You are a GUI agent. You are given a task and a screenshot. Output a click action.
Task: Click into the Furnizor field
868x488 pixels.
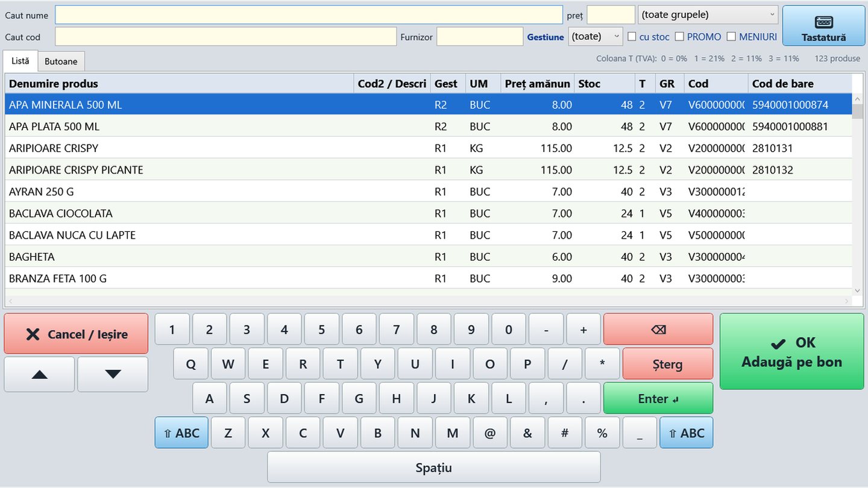(x=480, y=36)
